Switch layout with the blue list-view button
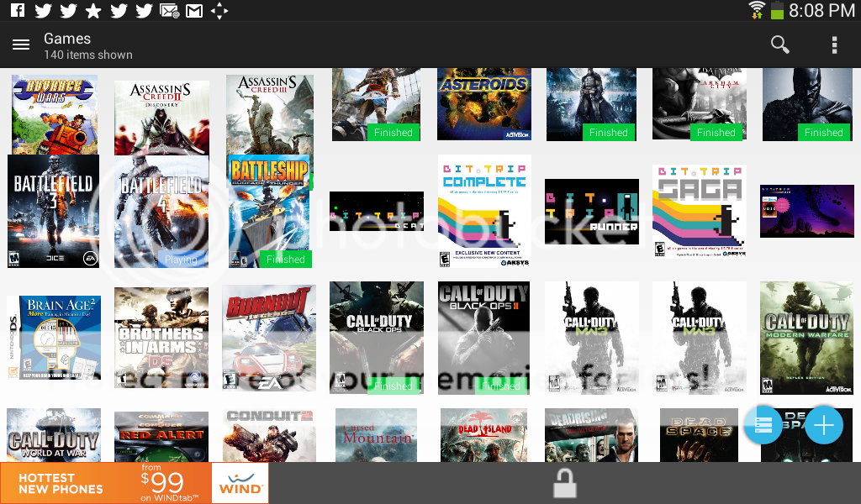 pyautogui.click(x=763, y=424)
